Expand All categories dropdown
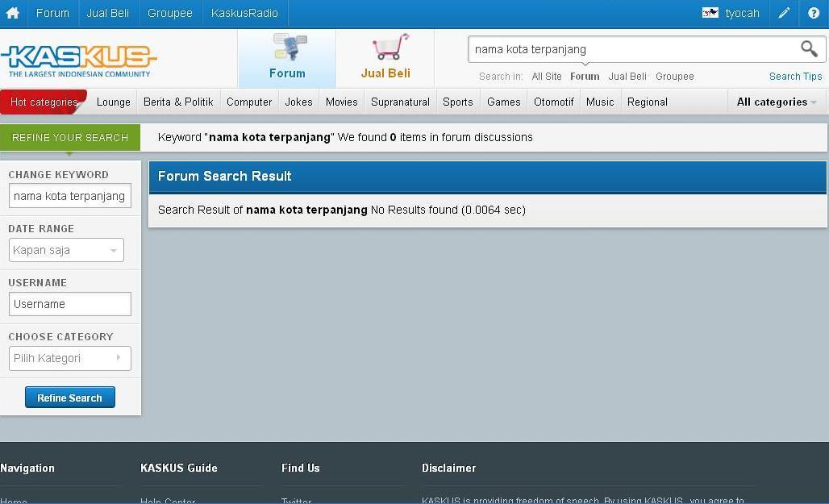 [x=777, y=102]
